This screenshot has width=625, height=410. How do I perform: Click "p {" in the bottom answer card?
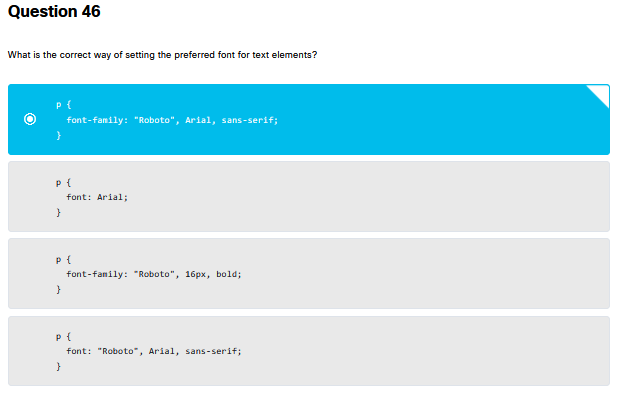(x=61, y=336)
